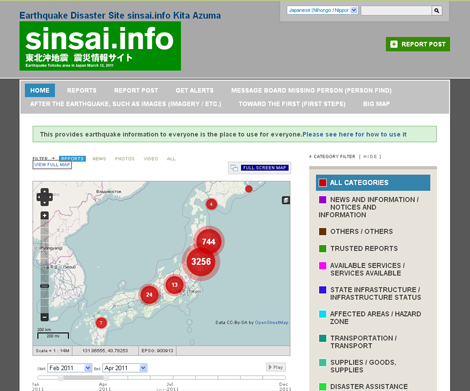
Task: Click the 744 reports cluster marker
Action: click(x=209, y=242)
